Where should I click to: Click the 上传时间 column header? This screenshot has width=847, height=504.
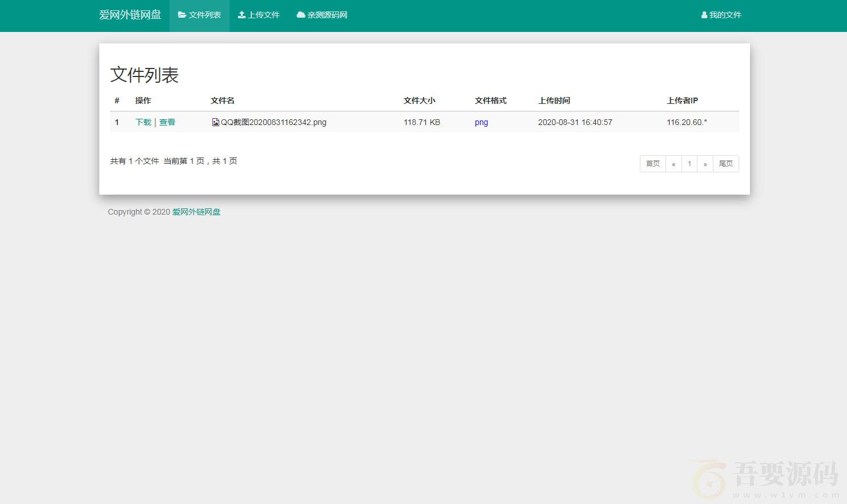(554, 100)
